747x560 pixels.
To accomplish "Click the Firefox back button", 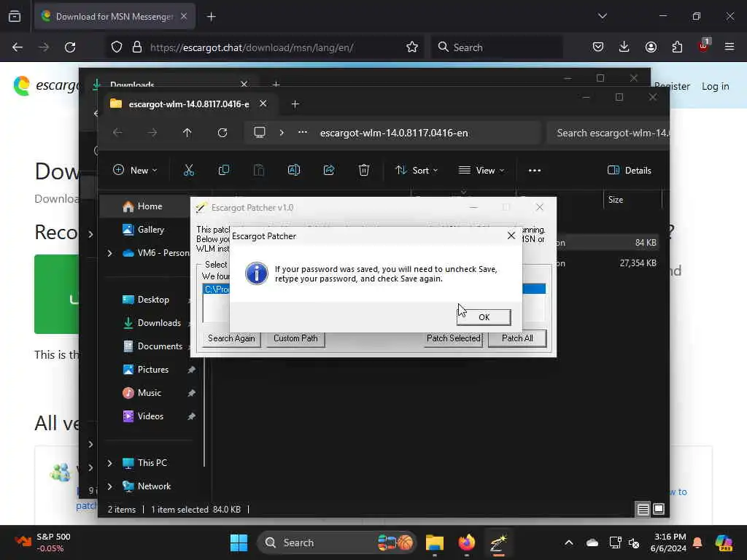I will [x=18, y=47].
